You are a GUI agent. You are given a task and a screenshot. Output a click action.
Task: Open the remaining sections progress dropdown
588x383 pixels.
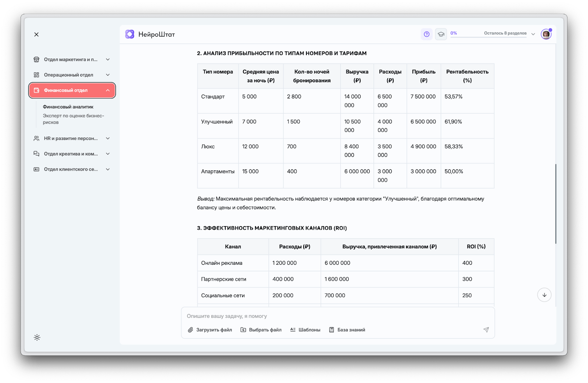(x=533, y=34)
